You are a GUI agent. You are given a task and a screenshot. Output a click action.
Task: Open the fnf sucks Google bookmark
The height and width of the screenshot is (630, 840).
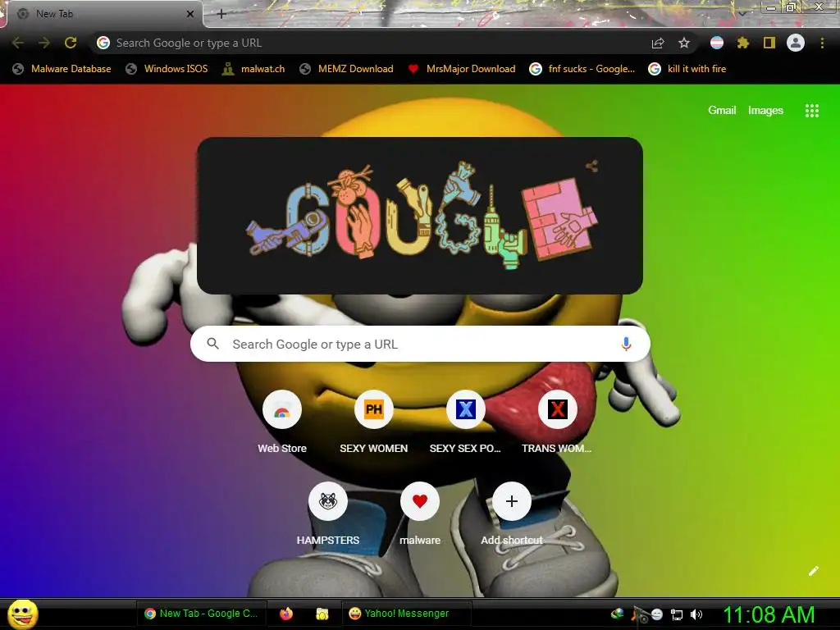(x=582, y=69)
